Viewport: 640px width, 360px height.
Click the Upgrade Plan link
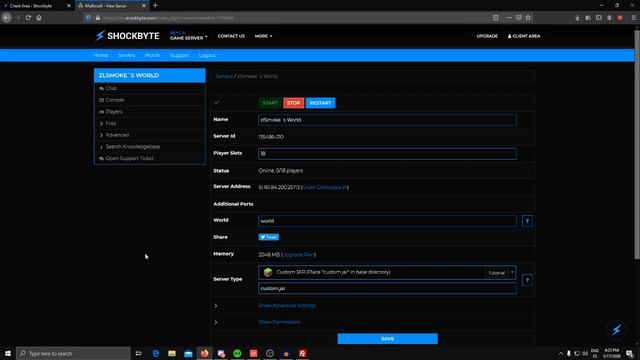pyautogui.click(x=299, y=255)
